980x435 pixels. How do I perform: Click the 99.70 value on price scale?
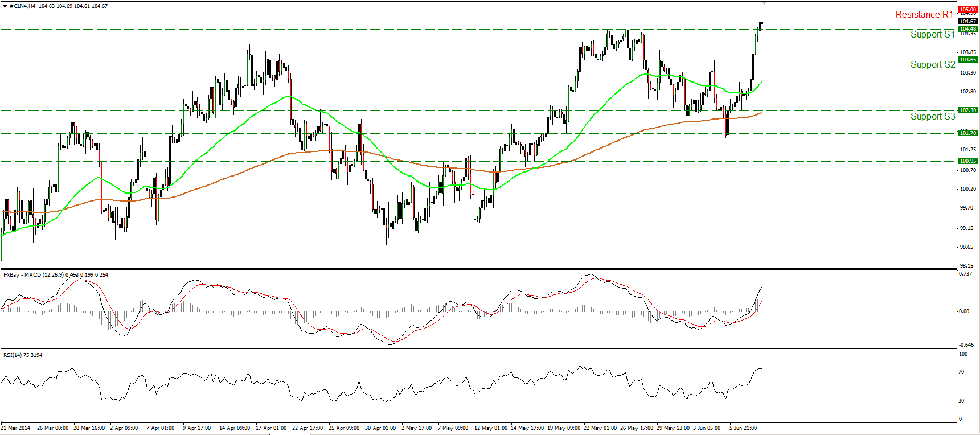click(x=966, y=208)
